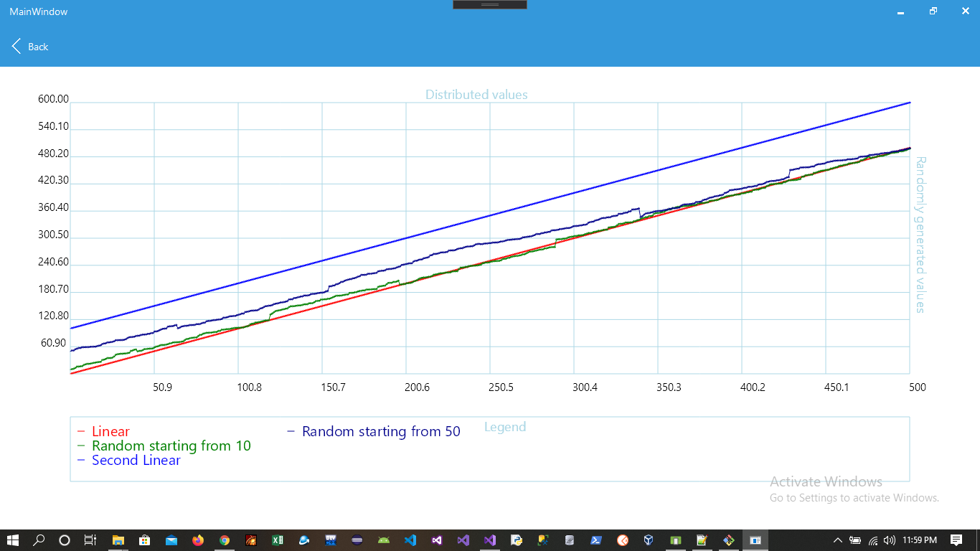
Task: Open Eclipse IDE from the taskbar
Action: pyautogui.click(x=357, y=540)
